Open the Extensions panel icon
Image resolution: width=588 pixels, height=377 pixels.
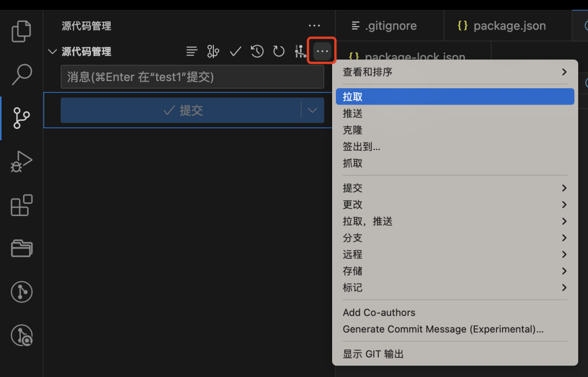tap(21, 205)
